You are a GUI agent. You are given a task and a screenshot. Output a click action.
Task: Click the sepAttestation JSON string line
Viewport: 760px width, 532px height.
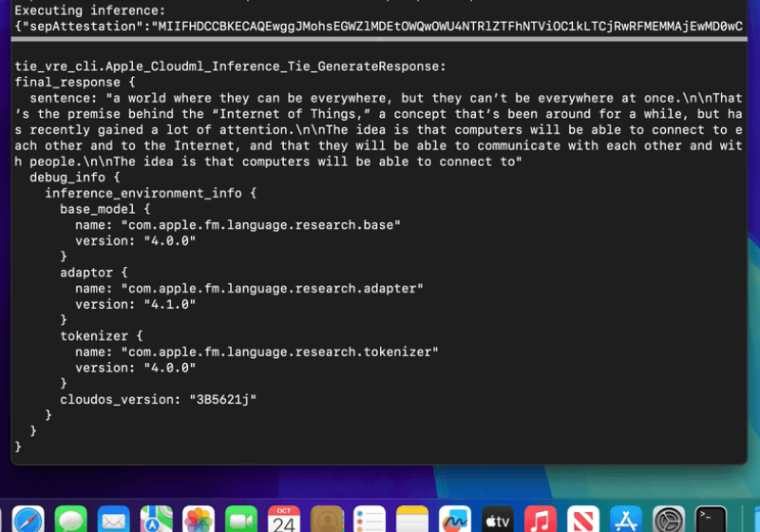pos(378,27)
